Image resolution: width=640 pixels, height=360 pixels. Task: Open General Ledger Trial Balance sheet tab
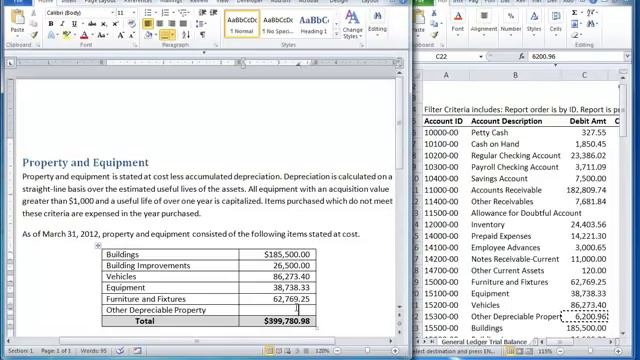tap(484, 342)
